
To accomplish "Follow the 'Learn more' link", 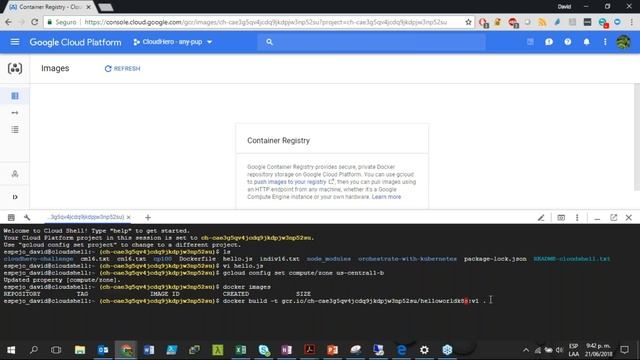I will tap(386, 197).
